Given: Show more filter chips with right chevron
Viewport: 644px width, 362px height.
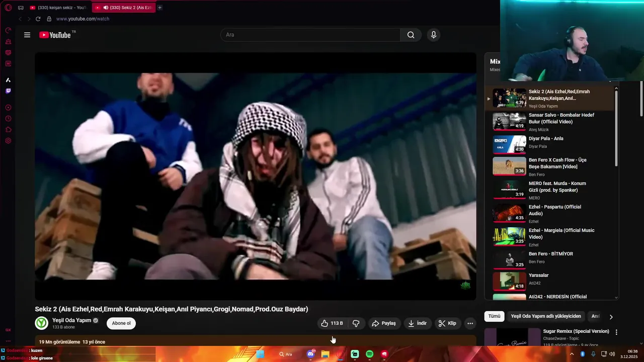Looking at the screenshot, I should 611,317.
